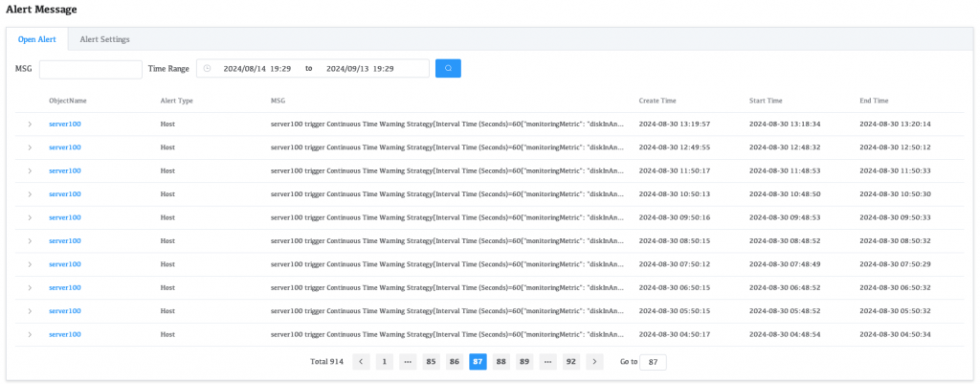980x384 pixels.
Task: Expand the alert row created 09:50:16
Action: pyautogui.click(x=30, y=217)
